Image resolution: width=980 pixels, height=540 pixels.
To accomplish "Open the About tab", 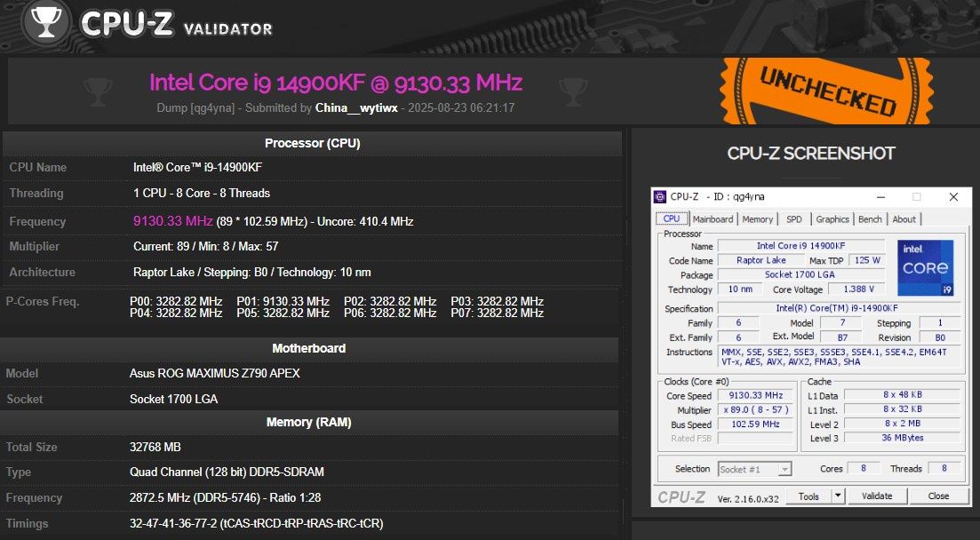I will (x=904, y=219).
